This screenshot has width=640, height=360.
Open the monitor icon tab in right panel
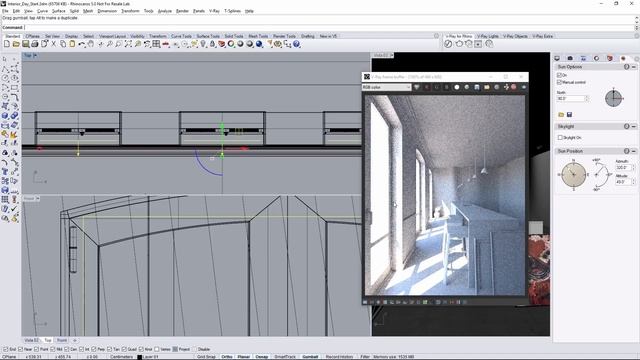557,58
